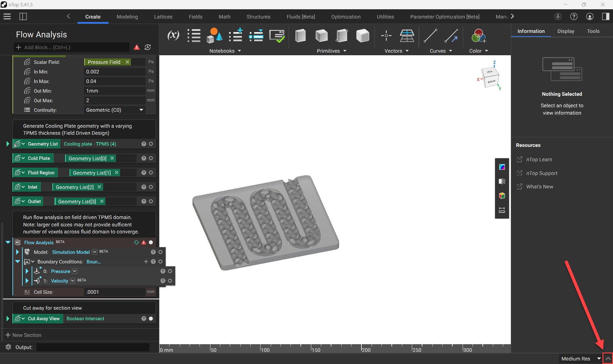
Task: Click the Color blend icon
Action: tap(478, 35)
